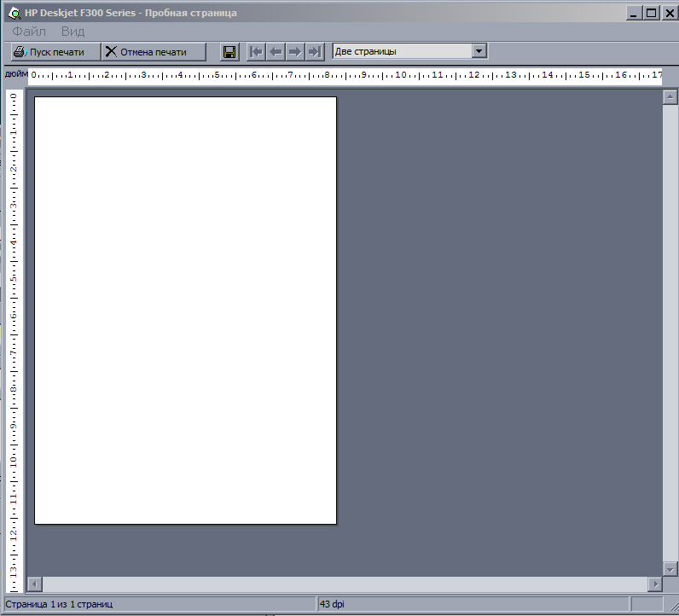Go to last page arrow icon
Image resolution: width=679 pixels, height=616 pixels.
pyautogui.click(x=315, y=52)
